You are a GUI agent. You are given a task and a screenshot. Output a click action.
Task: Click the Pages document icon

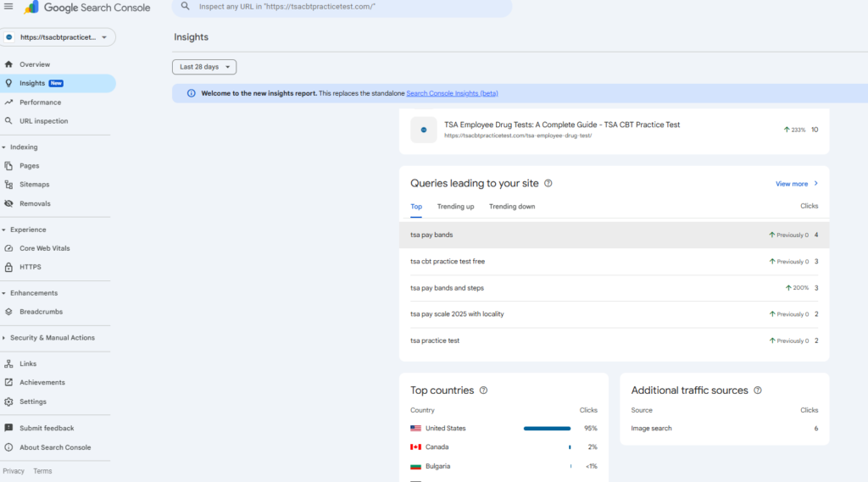click(x=8, y=165)
